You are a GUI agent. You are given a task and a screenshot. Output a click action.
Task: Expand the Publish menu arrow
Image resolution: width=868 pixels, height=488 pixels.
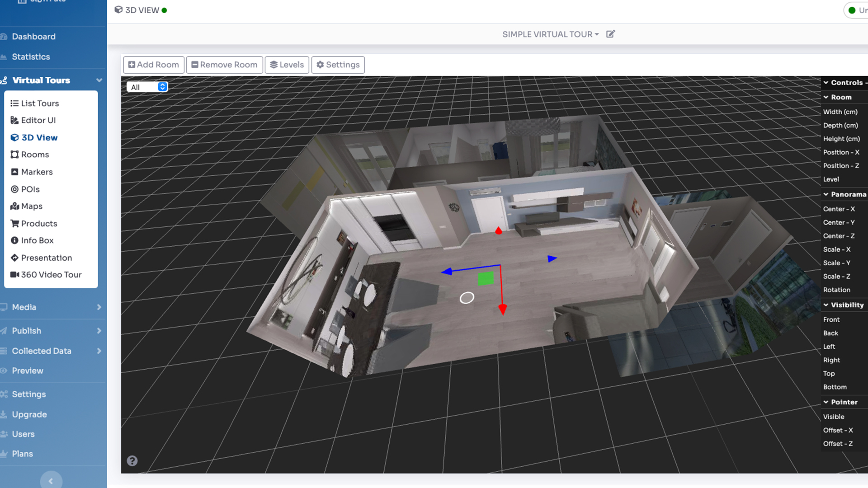pyautogui.click(x=99, y=331)
